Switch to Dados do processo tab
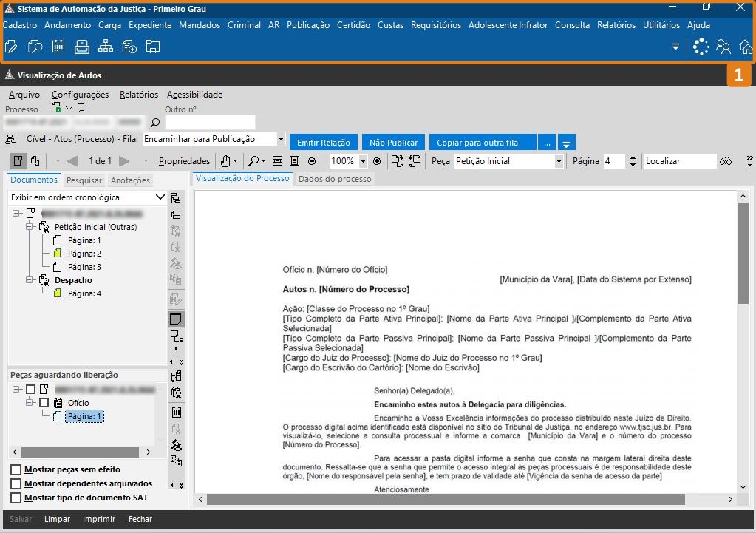Screen dimensions: 756x533 335,179
